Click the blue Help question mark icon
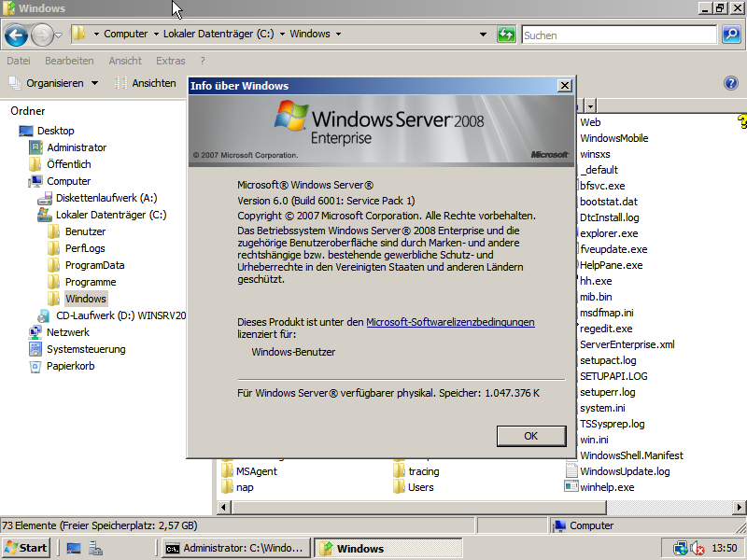 pos(731,83)
